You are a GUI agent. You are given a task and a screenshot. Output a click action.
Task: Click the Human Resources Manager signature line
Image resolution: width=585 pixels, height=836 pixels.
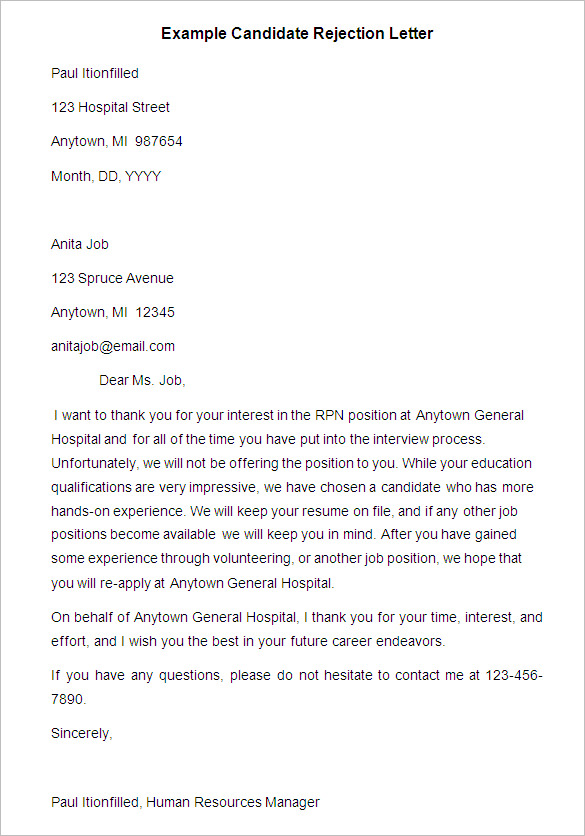tap(186, 802)
